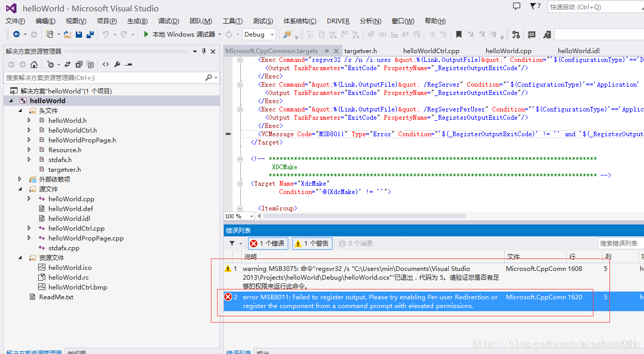
Task: Toggle the 1 个警告 warnings filter
Action: coord(311,244)
